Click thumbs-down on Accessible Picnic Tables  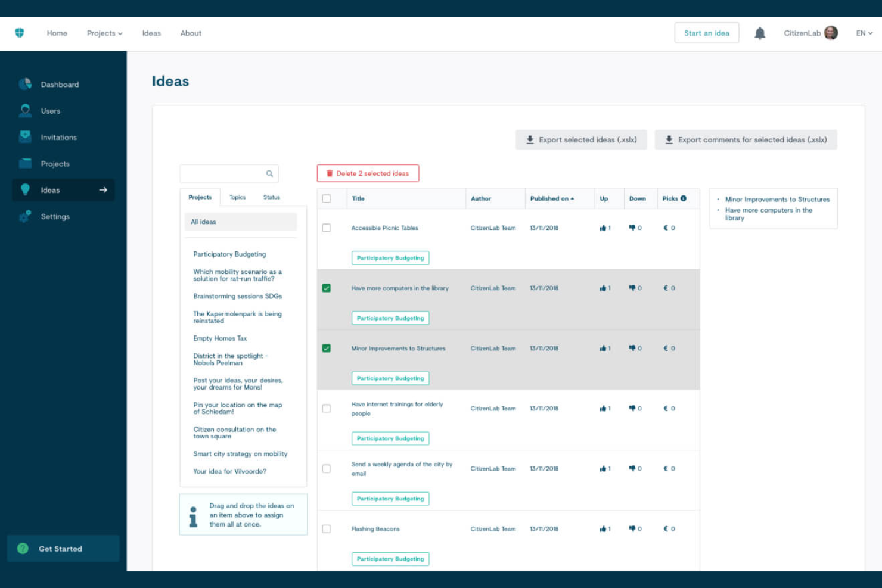tap(632, 228)
